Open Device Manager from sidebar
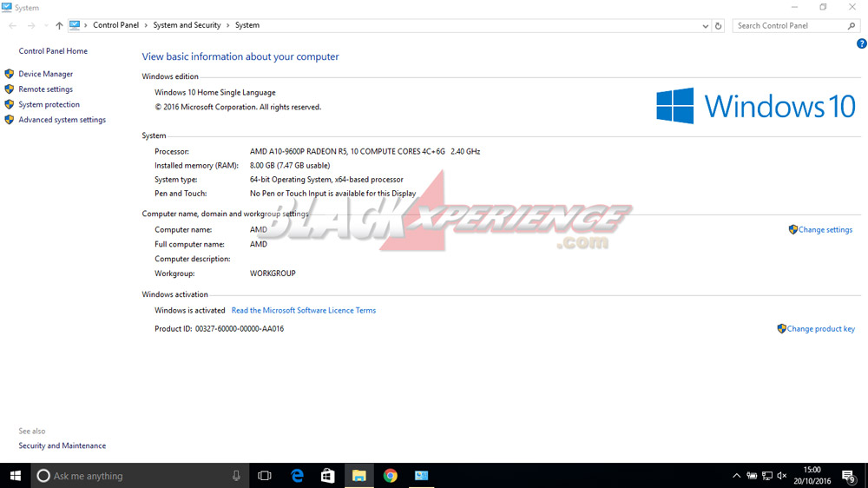868x488 pixels. 45,74
